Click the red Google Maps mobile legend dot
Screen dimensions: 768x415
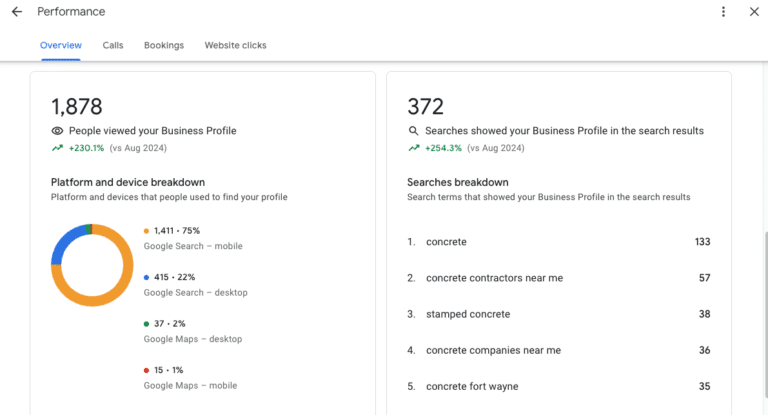(x=147, y=370)
